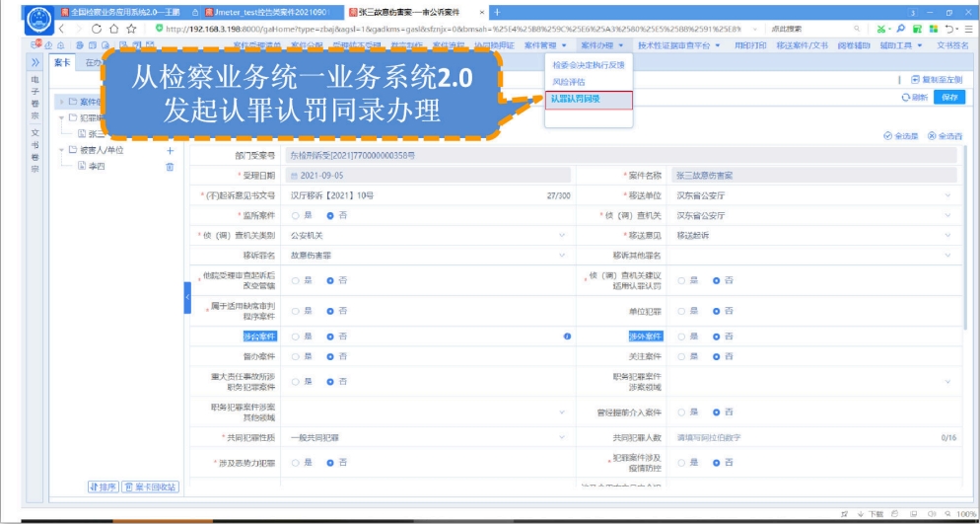Click the 李四 document icon in tree
Screen dimensions: 980x524
point(81,167)
